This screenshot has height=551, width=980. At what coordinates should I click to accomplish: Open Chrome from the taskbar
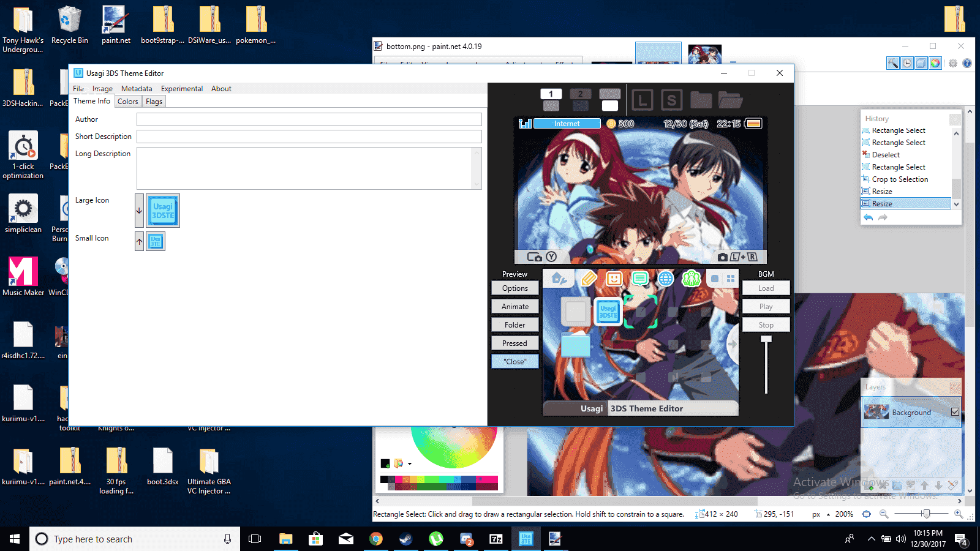coord(376,539)
